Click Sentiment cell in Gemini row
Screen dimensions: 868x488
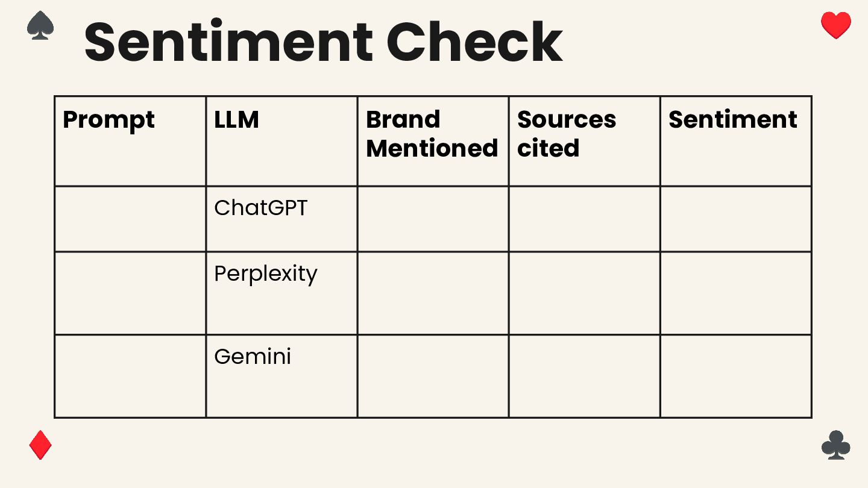[x=735, y=376]
